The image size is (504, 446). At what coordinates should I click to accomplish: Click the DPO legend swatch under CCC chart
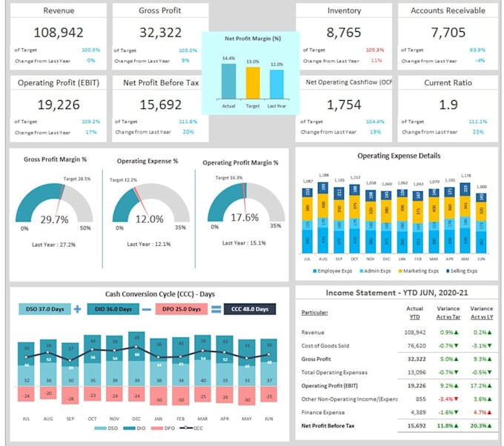[x=157, y=428]
